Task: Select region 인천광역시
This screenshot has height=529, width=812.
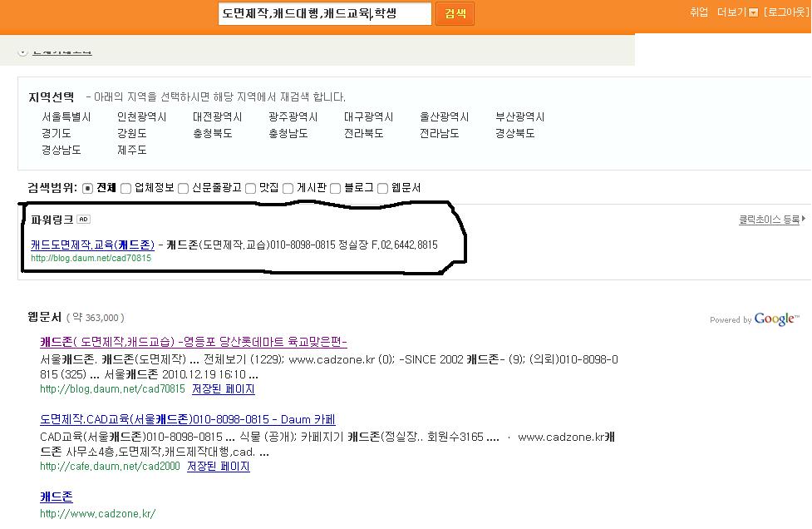Action: (142, 117)
